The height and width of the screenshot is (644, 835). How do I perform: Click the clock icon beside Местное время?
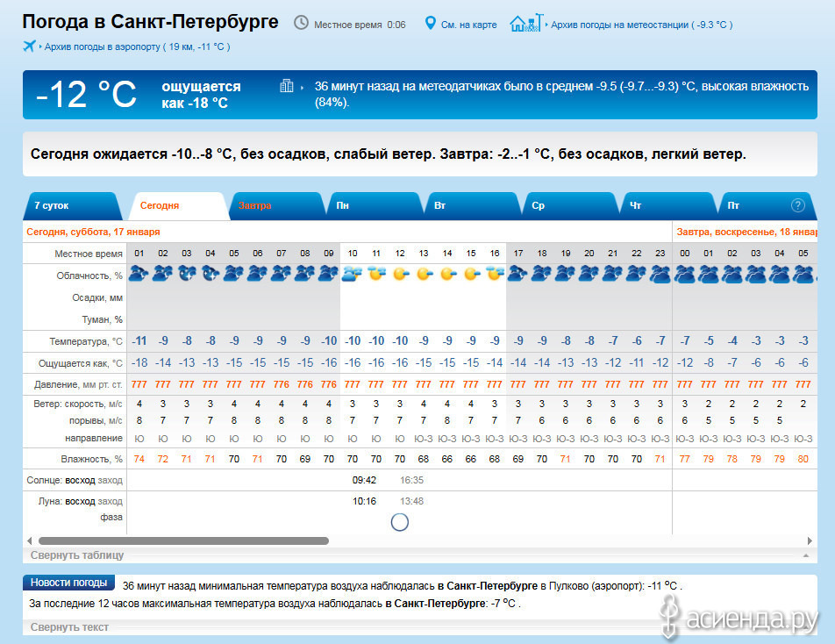(x=301, y=23)
